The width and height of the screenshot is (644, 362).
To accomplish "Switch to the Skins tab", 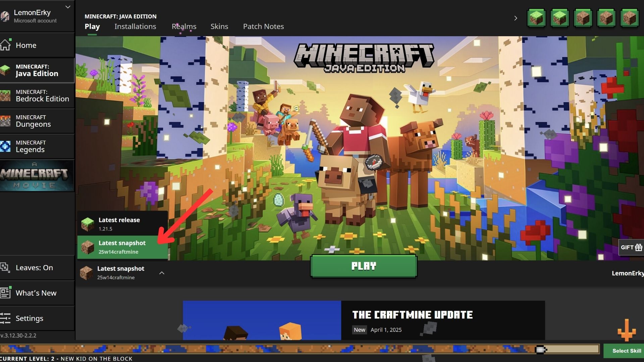I will [x=219, y=26].
